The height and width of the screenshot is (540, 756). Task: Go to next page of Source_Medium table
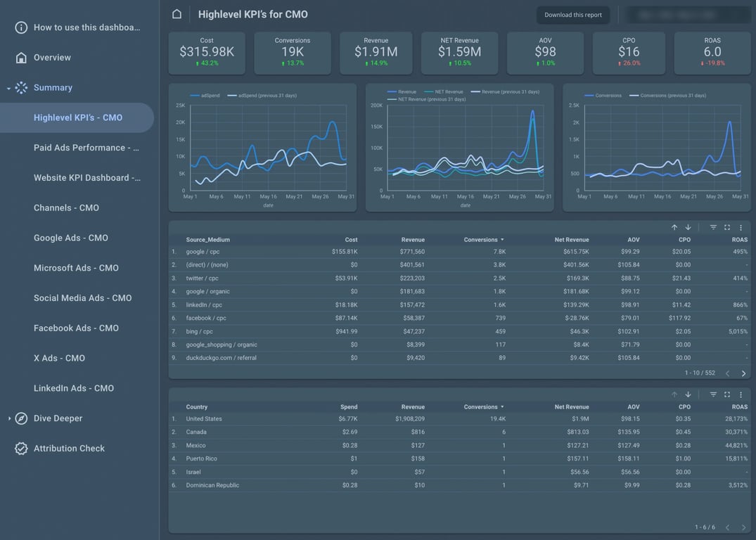pyautogui.click(x=743, y=373)
